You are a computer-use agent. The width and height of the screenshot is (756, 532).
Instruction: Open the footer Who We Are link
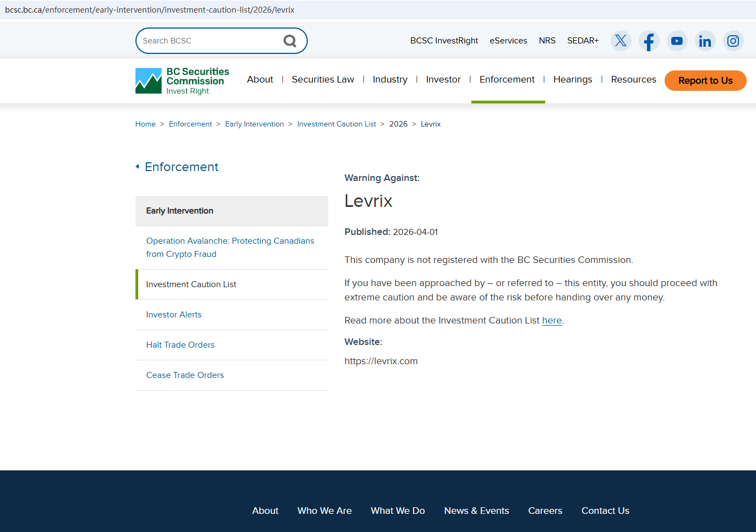click(325, 511)
